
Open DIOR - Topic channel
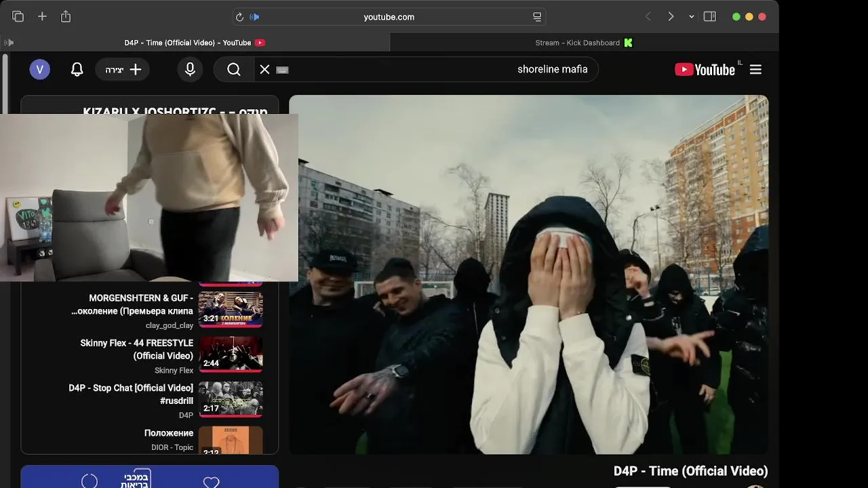(x=172, y=447)
